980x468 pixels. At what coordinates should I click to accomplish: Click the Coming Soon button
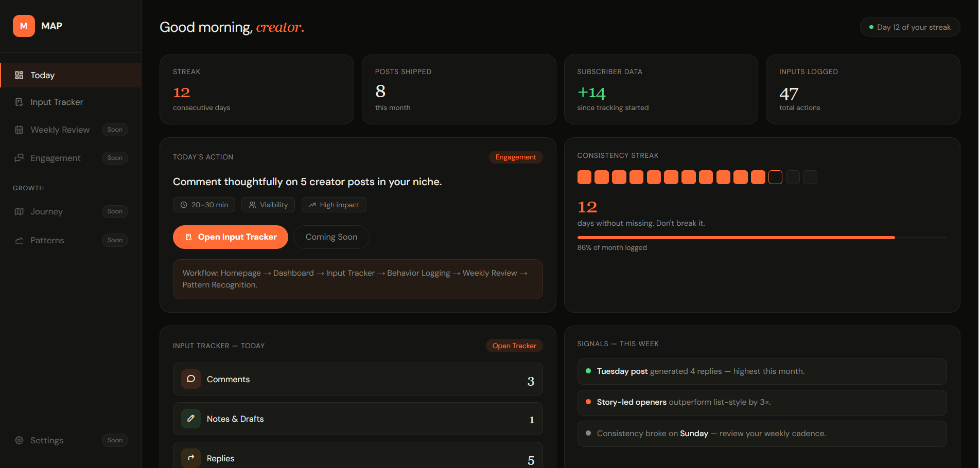(331, 237)
